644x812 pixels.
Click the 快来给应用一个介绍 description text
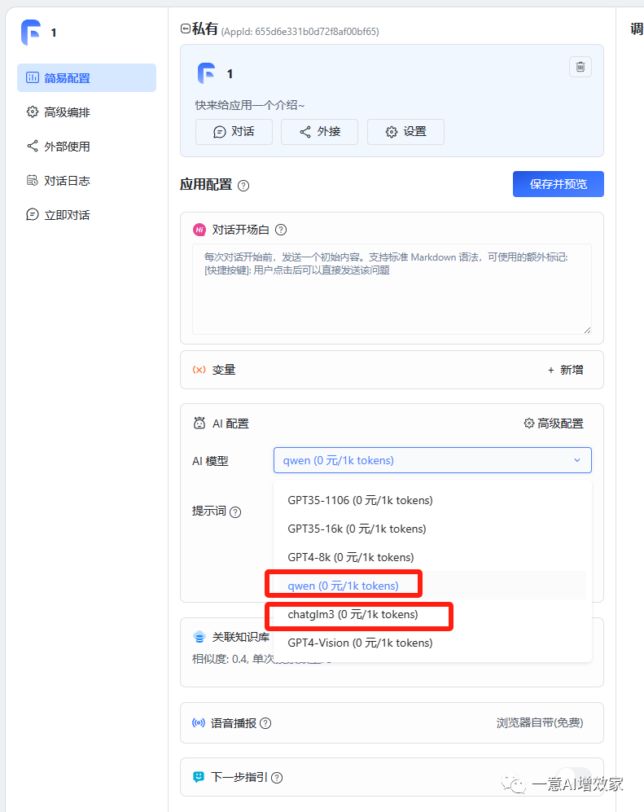click(x=249, y=105)
